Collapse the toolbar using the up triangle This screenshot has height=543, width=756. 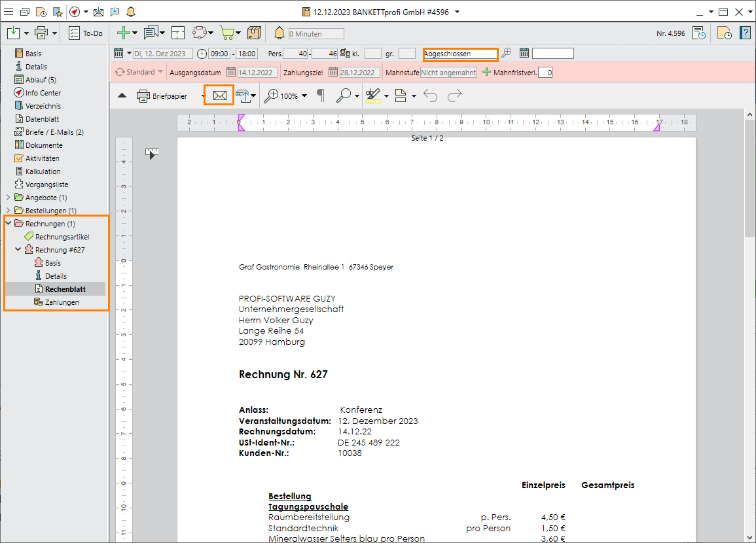coord(122,96)
